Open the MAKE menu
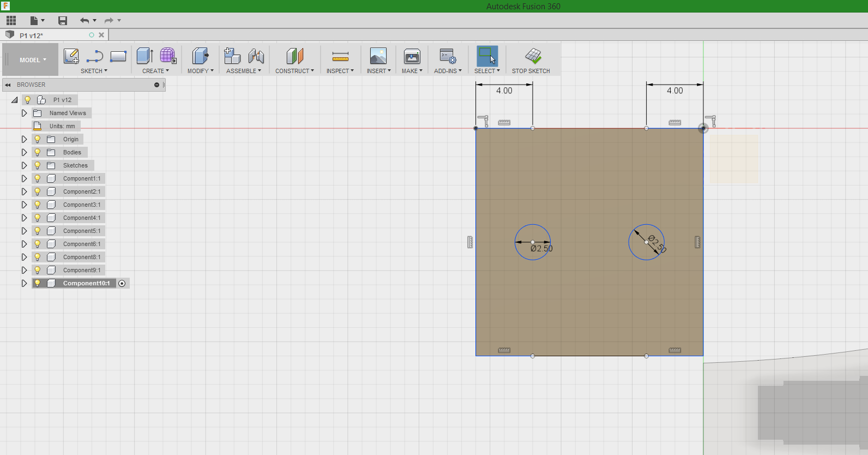The width and height of the screenshot is (868, 455). (412, 71)
